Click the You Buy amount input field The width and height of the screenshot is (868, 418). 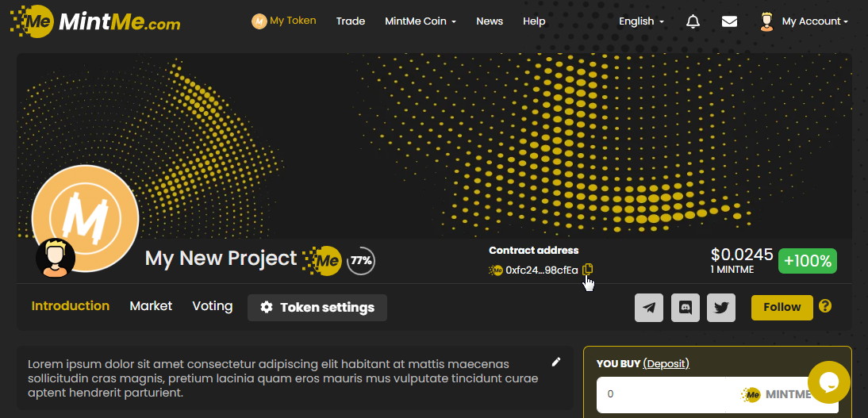(666, 394)
